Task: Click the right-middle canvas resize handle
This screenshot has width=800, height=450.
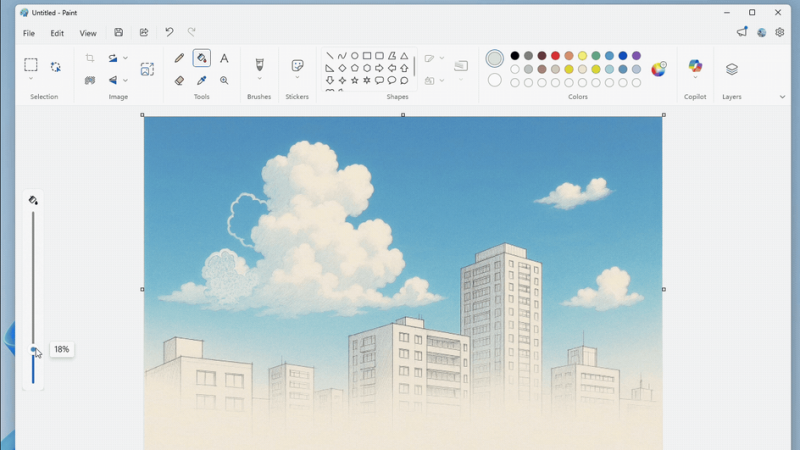Action: (663, 289)
